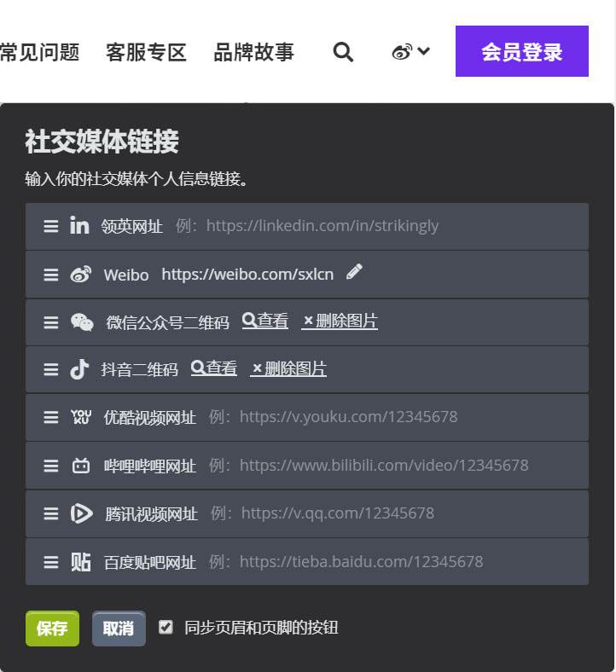This screenshot has width=616, height=672.
Task: Grab the reorder handle for the Weibo row
Action: point(51,275)
